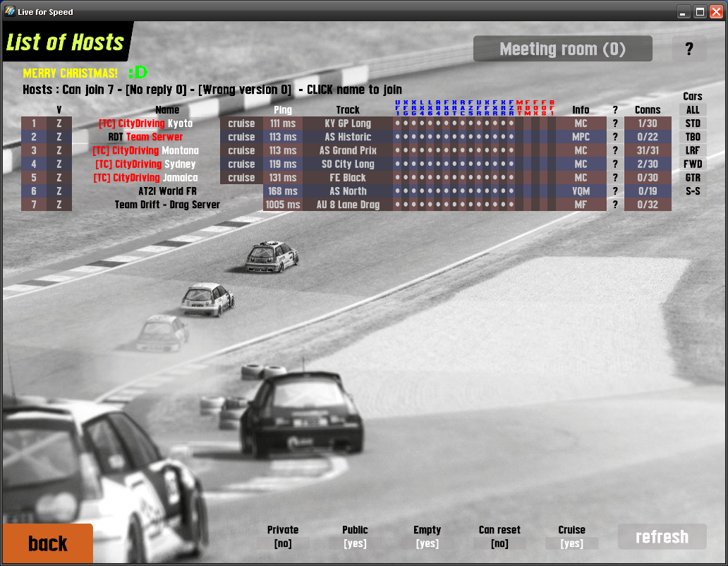
Task: Click info cell MF
Action: click(581, 204)
